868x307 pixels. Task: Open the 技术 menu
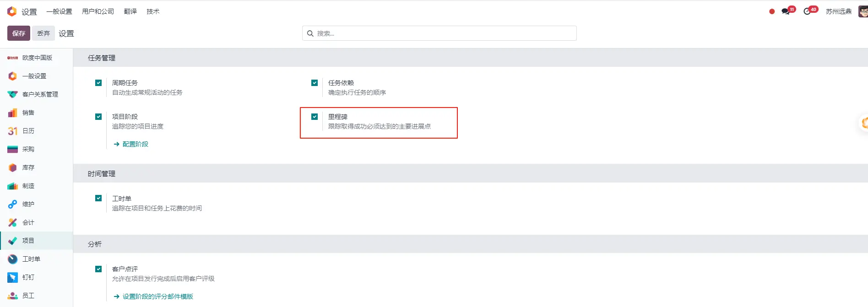(x=153, y=11)
